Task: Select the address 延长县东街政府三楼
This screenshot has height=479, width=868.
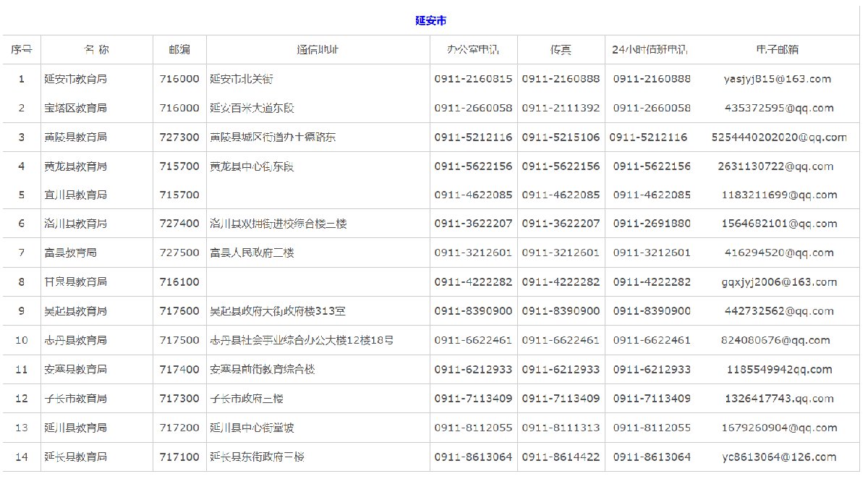Action: click(x=257, y=457)
